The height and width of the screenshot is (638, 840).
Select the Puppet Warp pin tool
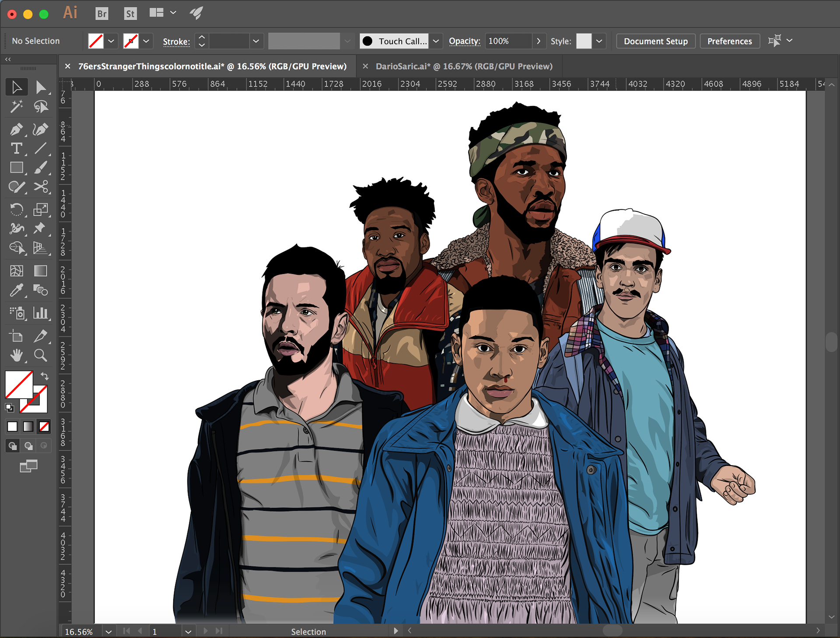(x=41, y=228)
